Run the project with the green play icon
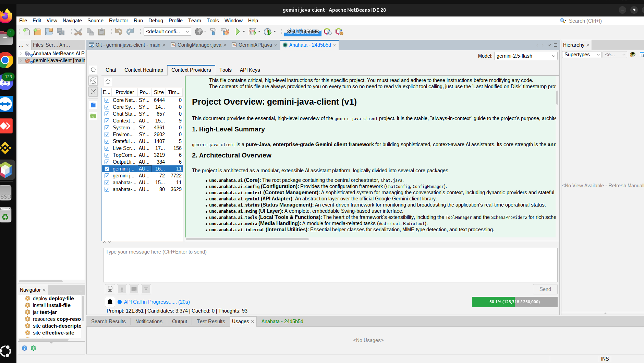 click(238, 32)
